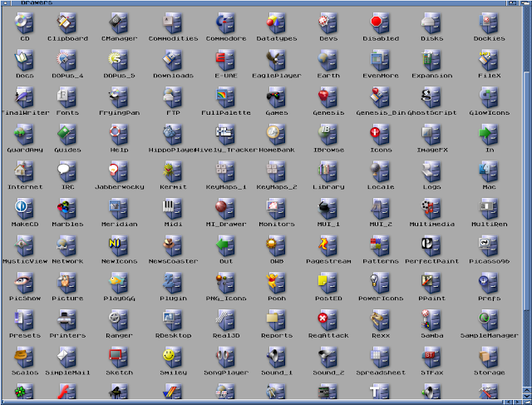Click the "Picasso96" icon label
This screenshot has width=532, height=405.
[x=489, y=261]
